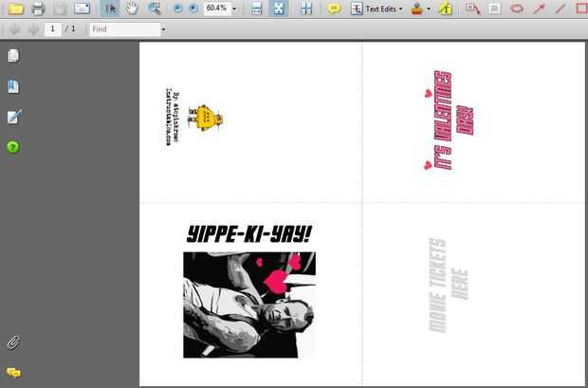Select the Stamp tool icon
588x388 pixels.
pos(416,8)
